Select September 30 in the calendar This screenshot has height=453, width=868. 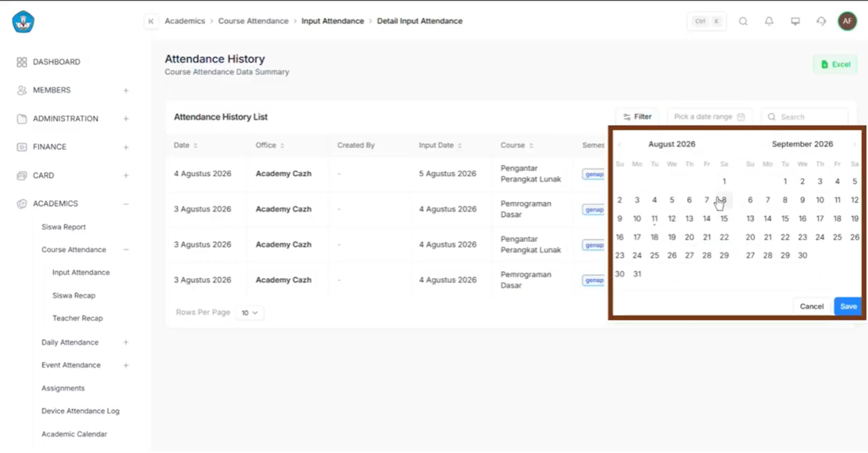802,256
